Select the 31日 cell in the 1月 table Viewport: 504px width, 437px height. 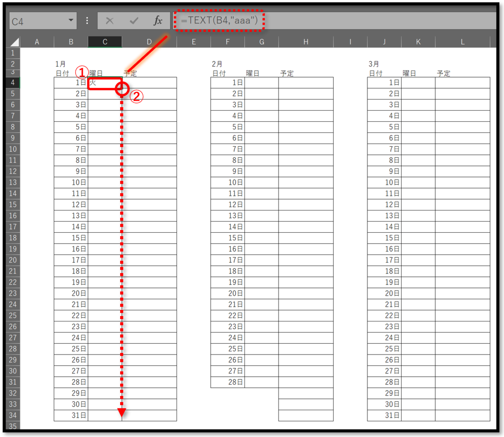tap(71, 416)
